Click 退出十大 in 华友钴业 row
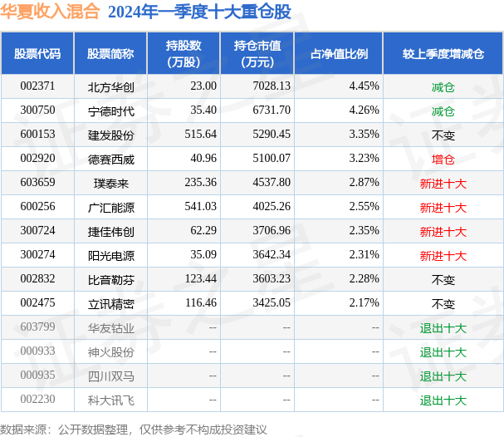This screenshot has width=504, height=437. click(x=443, y=328)
